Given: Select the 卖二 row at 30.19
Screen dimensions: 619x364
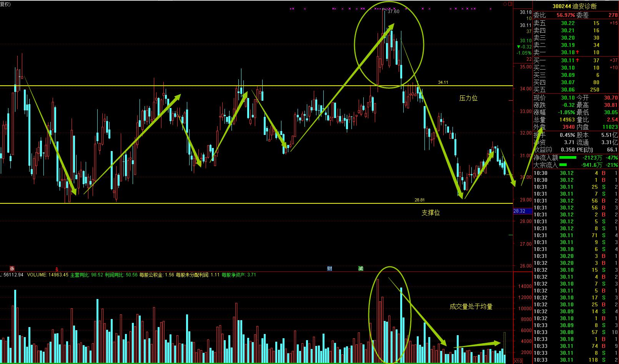Looking at the screenshot, I should (x=576, y=45).
